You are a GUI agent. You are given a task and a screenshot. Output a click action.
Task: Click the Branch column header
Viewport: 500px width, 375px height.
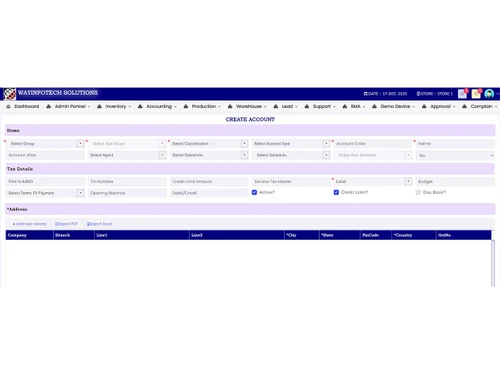click(74, 235)
